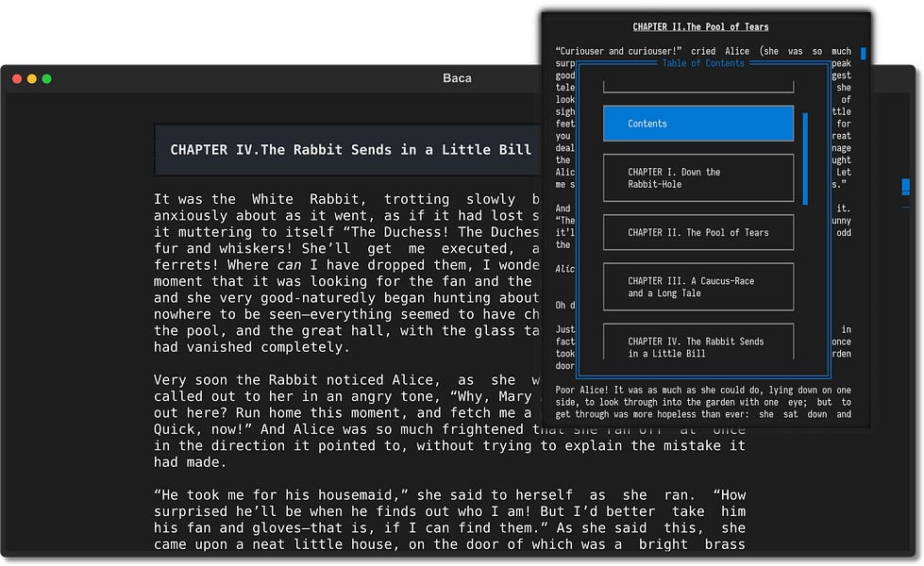Click the 'Table of Contents' dialog title

click(x=703, y=63)
